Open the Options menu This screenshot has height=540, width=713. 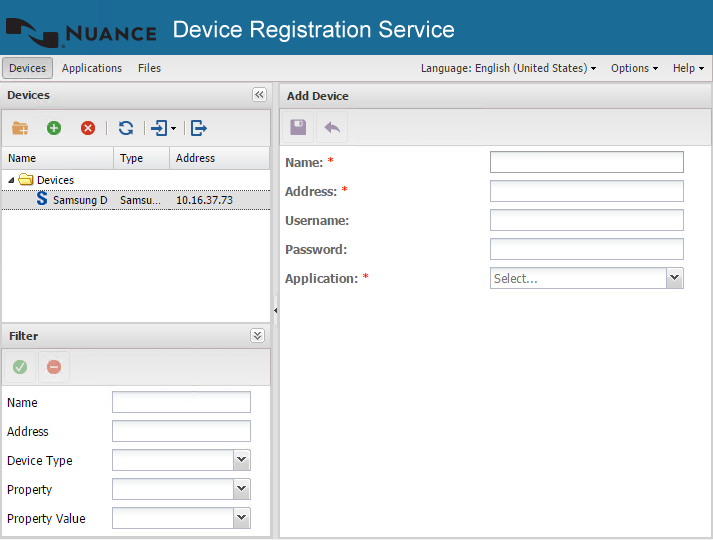(634, 68)
